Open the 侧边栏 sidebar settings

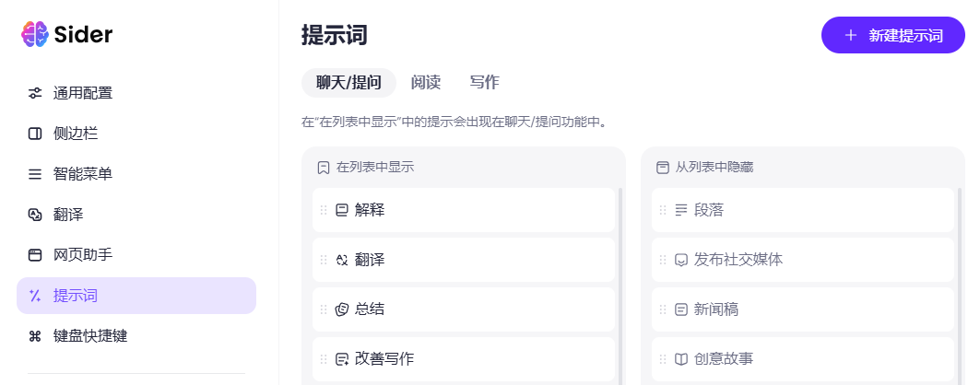(x=76, y=134)
